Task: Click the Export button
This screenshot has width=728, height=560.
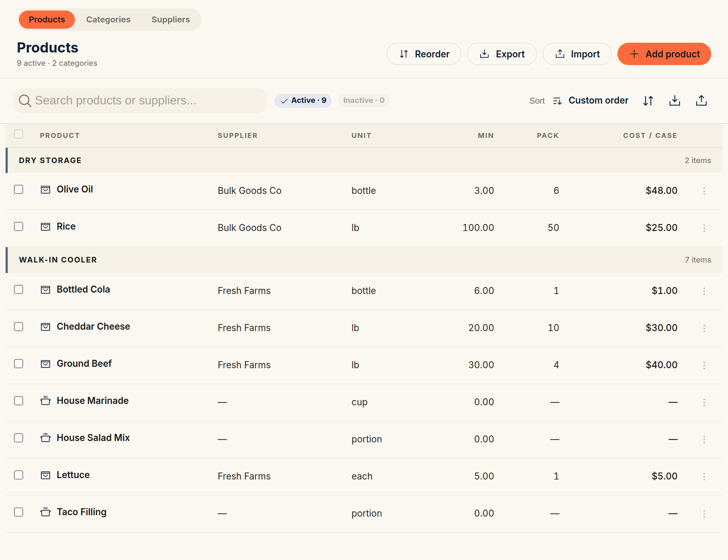Action: point(502,54)
